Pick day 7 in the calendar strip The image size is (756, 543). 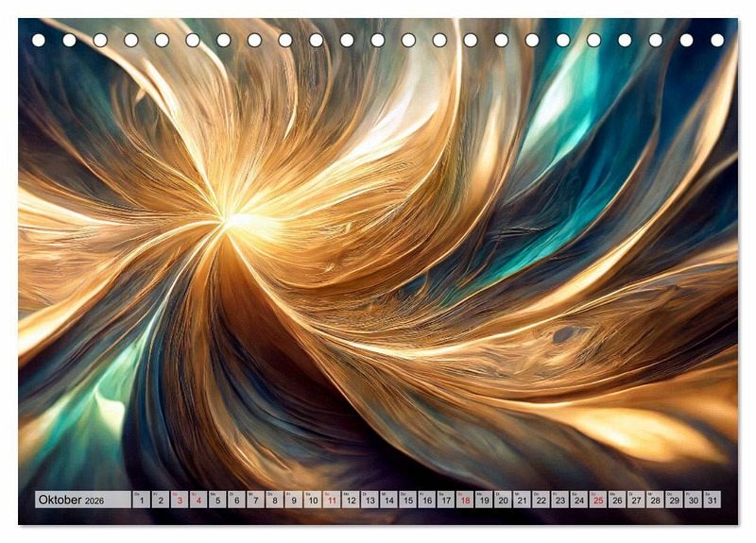(255, 500)
